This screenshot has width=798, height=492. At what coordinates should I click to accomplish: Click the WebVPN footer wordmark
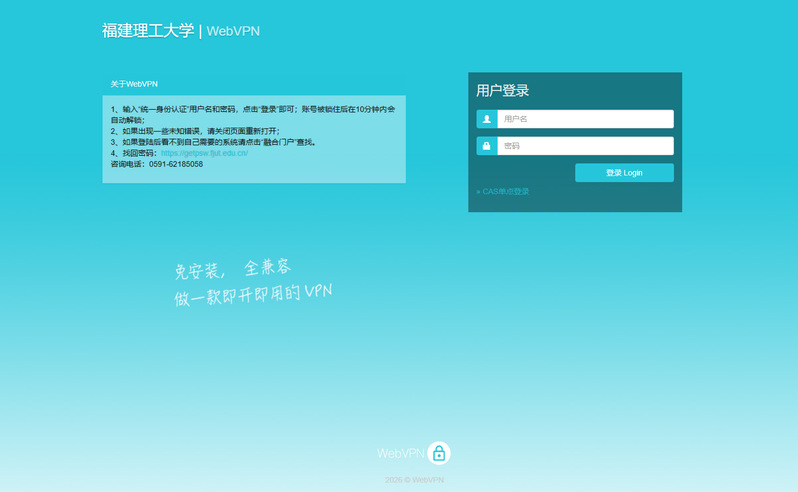pos(401,453)
